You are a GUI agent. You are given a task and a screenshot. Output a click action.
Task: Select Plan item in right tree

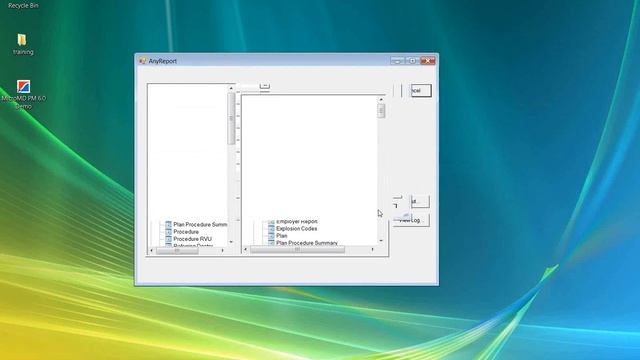tap(282, 236)
